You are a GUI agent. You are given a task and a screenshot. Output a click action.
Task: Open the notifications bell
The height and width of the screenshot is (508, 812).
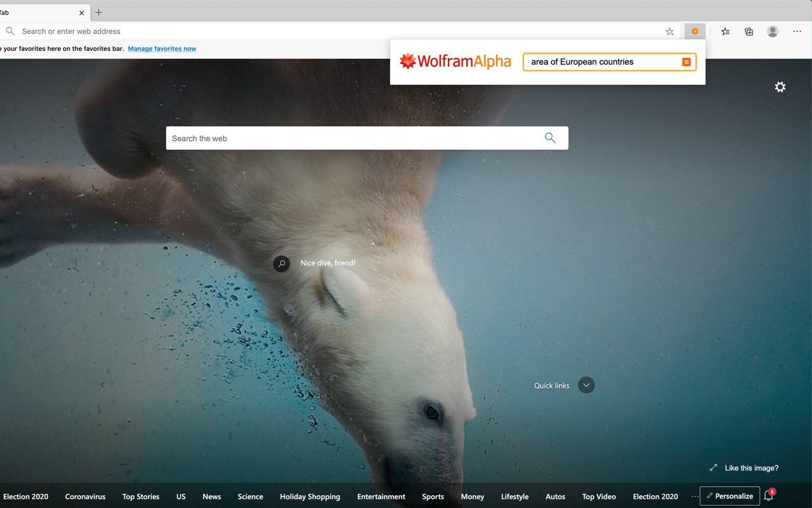tap(769, 496)
